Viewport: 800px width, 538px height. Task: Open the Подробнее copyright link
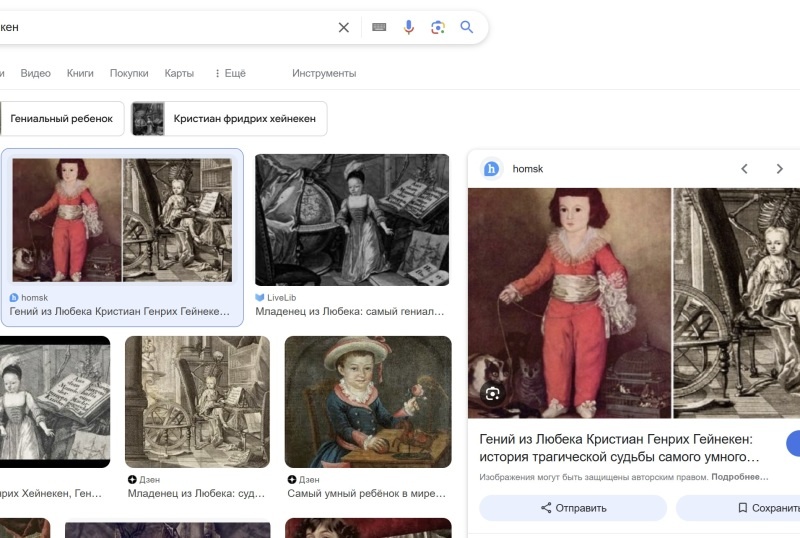(x=739, y=477)
